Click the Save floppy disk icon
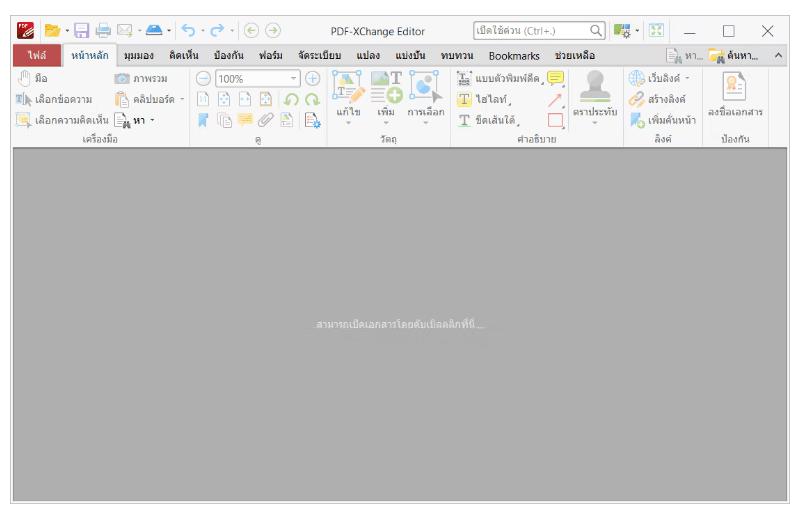 [x=81, y=31]
